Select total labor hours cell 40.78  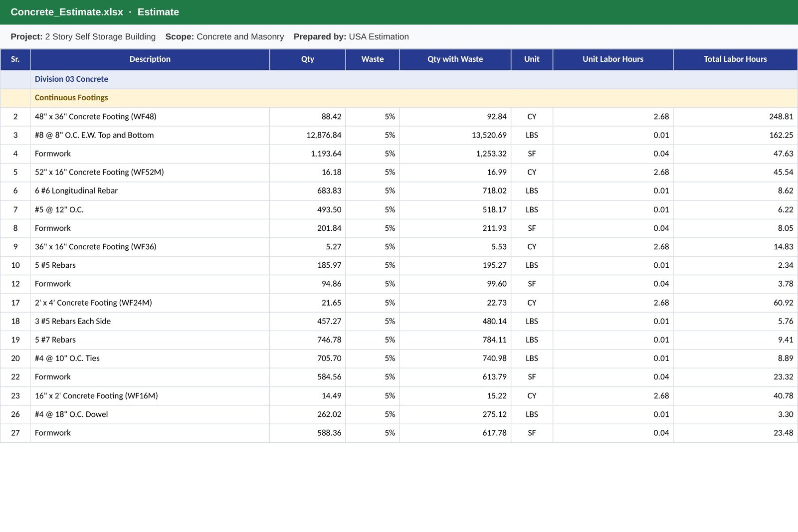coord(735,396)
